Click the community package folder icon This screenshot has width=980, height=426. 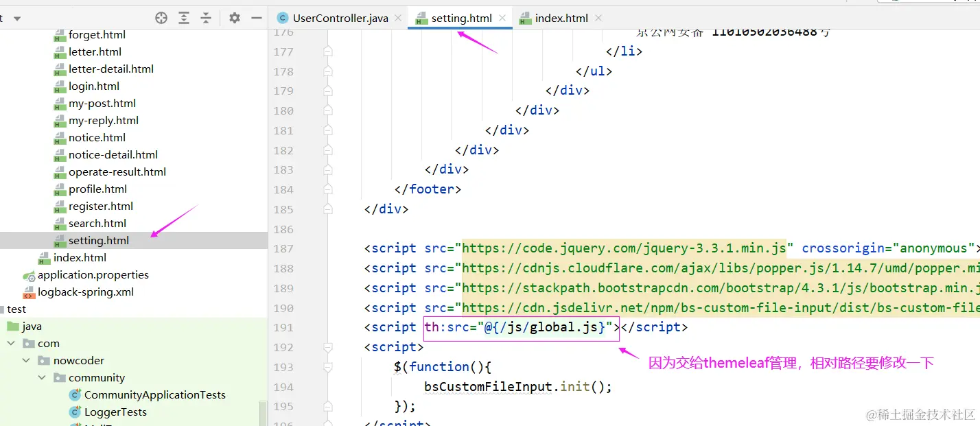(x=59, y=378)
